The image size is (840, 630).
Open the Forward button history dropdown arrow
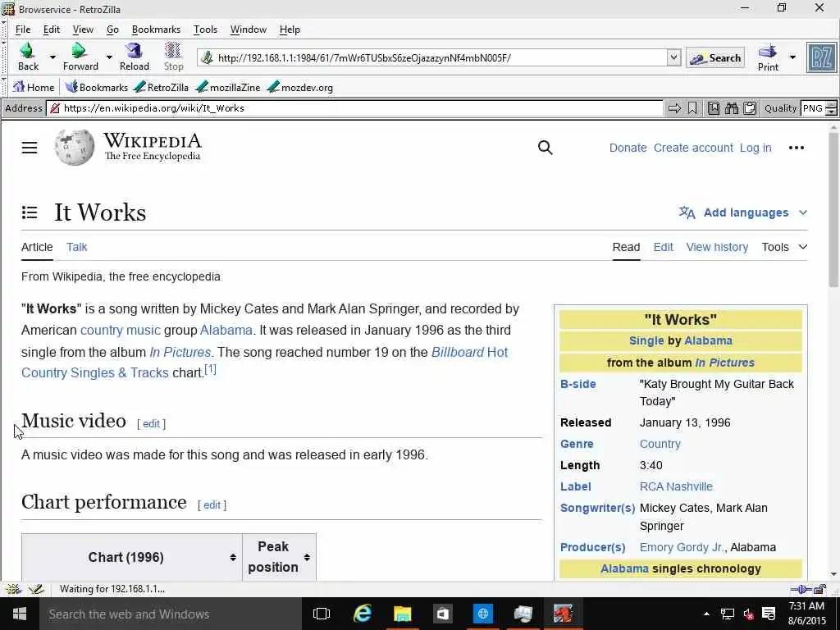pyautogui.click(x=109, y=57)
